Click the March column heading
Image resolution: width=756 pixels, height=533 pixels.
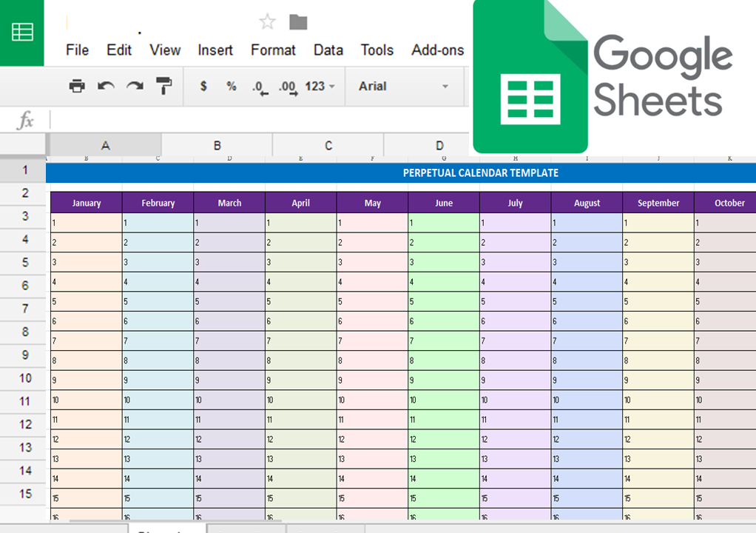(229, 203)
